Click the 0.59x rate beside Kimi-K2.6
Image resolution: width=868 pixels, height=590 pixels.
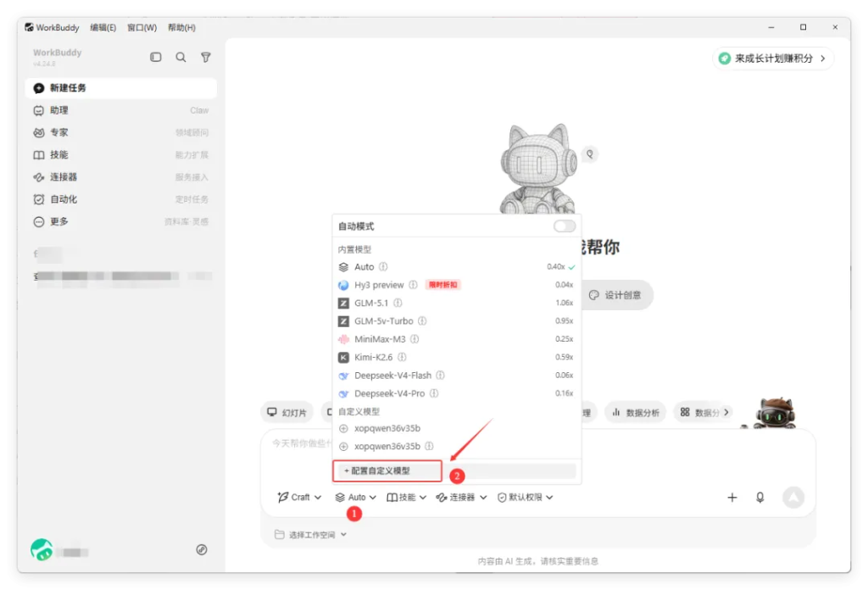[564, 357]
